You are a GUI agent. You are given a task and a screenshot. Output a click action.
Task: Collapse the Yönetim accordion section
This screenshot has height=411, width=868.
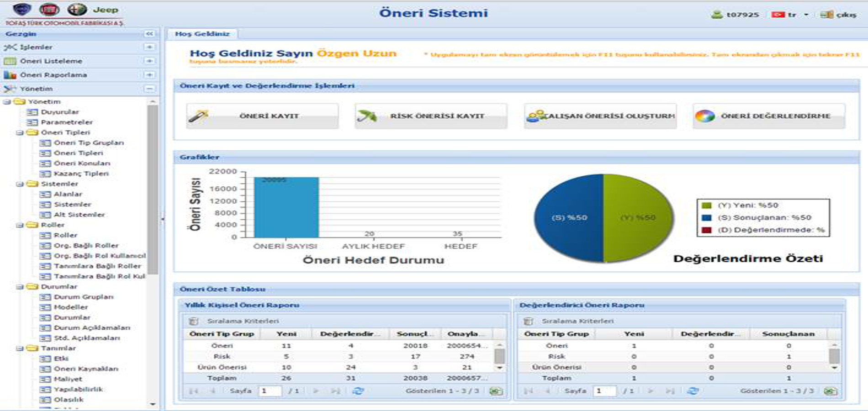(149, 89)
